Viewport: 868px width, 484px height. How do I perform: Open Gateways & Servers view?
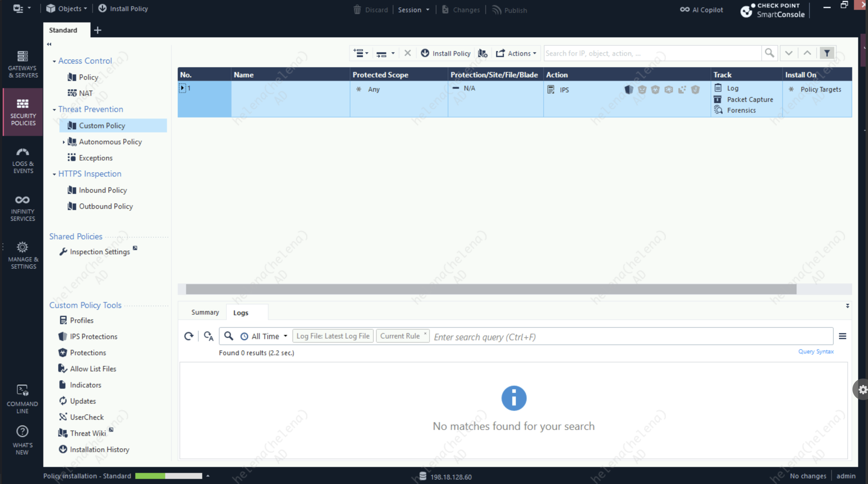tap(23, 64)
